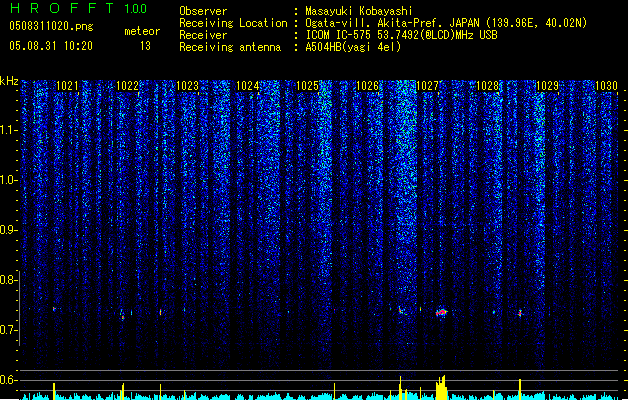
Task: Click the 1026 time marker
Action: tap(367, 86)
